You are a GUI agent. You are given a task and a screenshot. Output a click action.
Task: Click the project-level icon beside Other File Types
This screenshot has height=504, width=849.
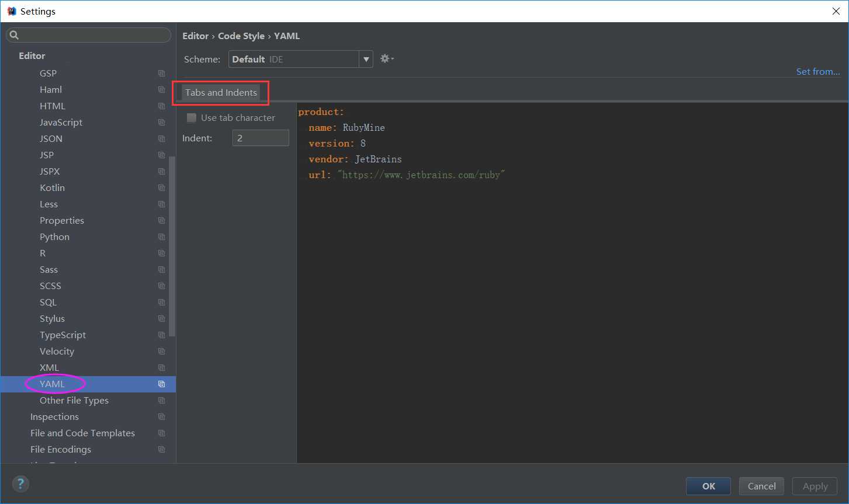pos(161,401)
